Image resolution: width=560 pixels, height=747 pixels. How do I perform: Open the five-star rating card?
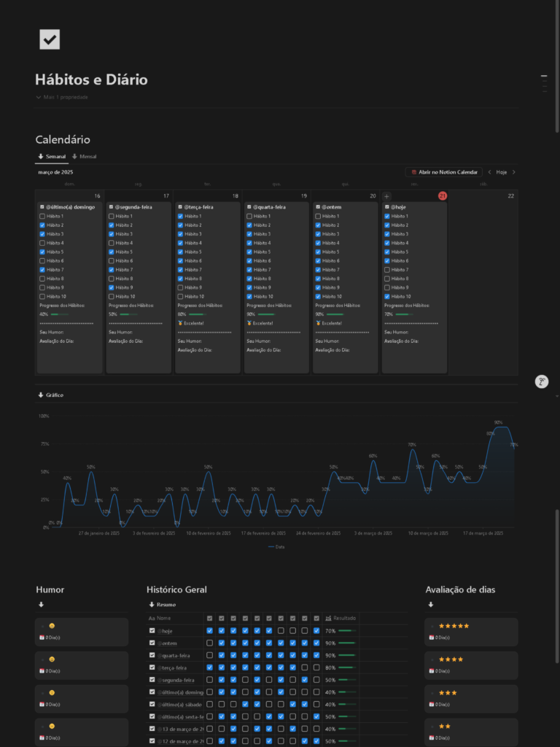pyautogui.click(x=471, y=631)
